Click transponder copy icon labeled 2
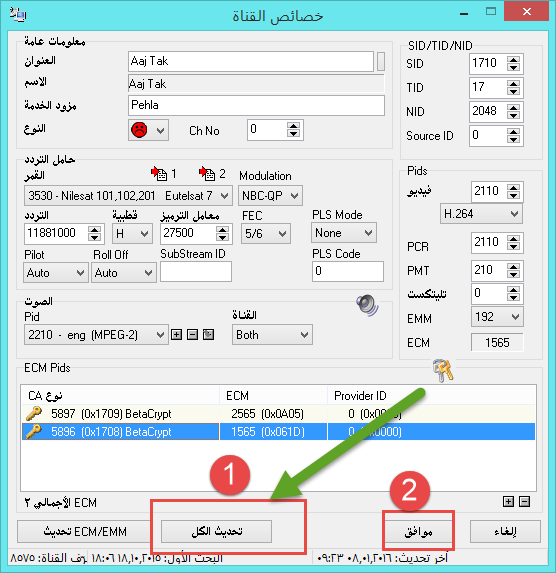Image resolution: width=556 pixels, height=573 pixels. tap(207, 173)
